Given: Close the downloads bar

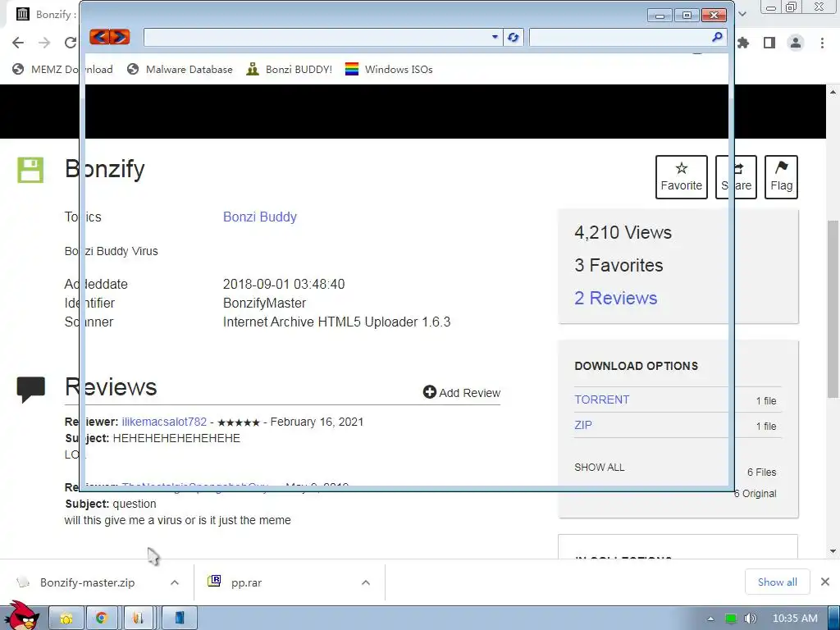Looking at the screenshot, I should [825, 582].
